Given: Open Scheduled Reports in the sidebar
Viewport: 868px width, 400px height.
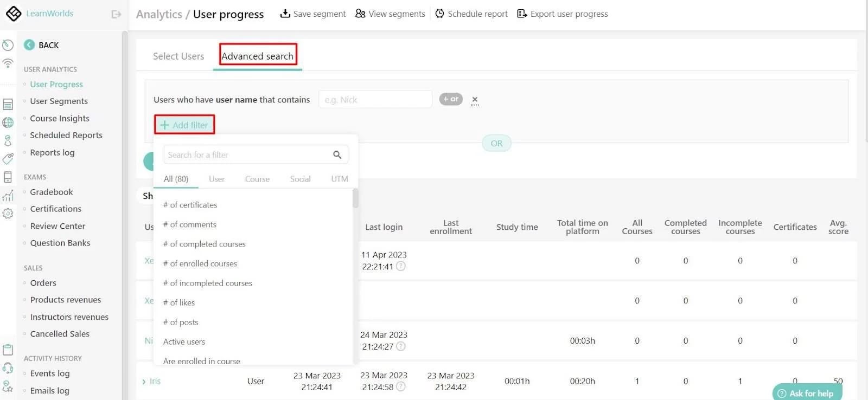Looking at the screenshot, I should 66,136.
